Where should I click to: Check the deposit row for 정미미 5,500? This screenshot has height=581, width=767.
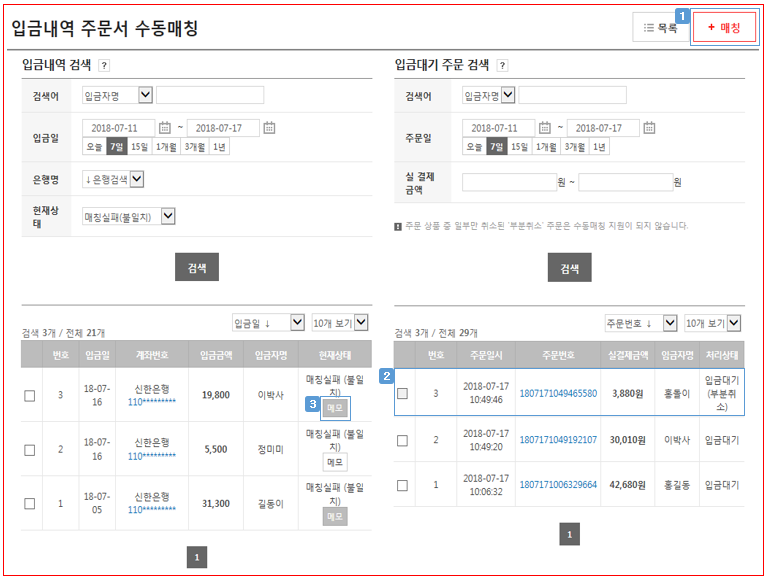tap(30, 450)
